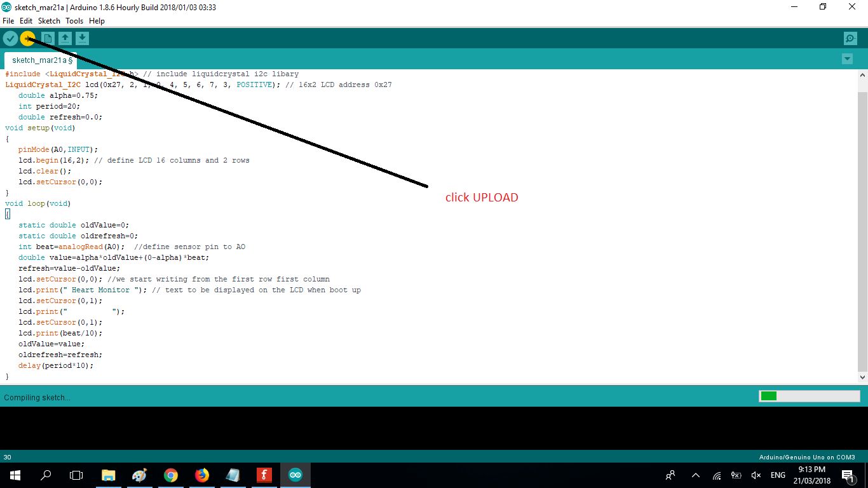Open the Edit menu
Screen dimensions: 868x488
[26, 21]
